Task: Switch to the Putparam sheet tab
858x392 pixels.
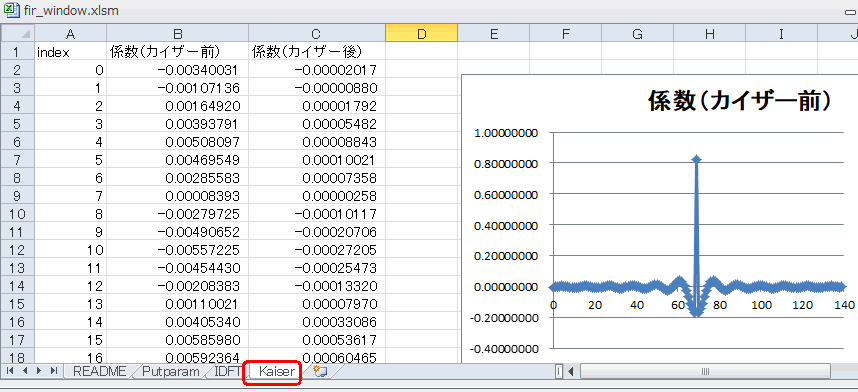Action: click(x=170, y=372)
